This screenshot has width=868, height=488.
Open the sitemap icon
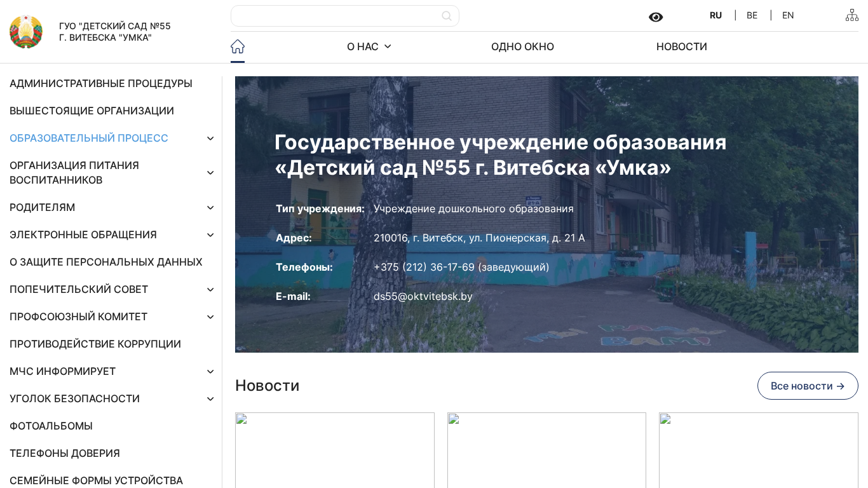click(851, 15)
